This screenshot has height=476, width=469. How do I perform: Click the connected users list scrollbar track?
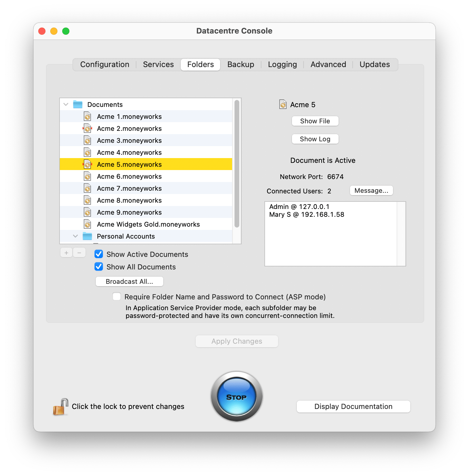click(401, 234)
